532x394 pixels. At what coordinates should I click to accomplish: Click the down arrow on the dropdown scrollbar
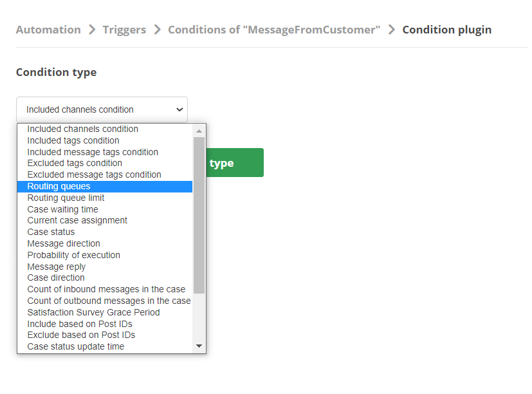coord(199,346)
